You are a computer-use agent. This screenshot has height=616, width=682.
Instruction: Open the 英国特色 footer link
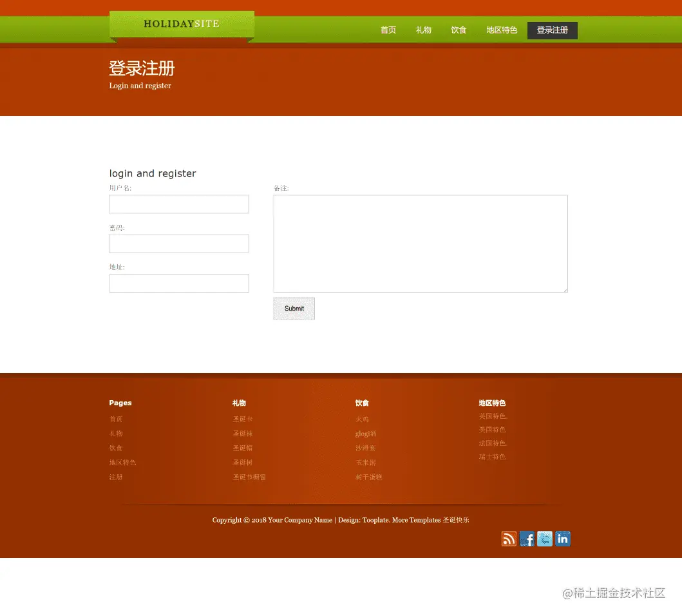(x=493, y=416)
